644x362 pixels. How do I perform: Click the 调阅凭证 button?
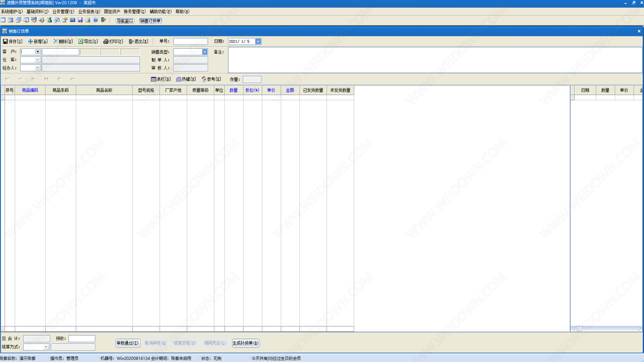coord(215,343)
